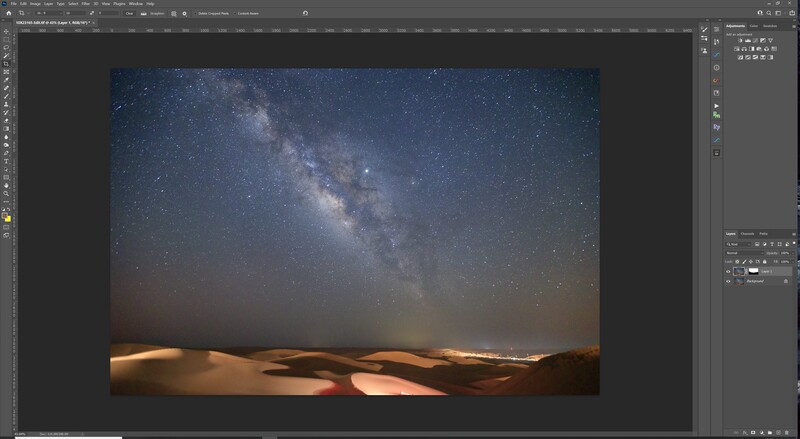
Task: Select the Zoom tool
Action: [6, 193]
